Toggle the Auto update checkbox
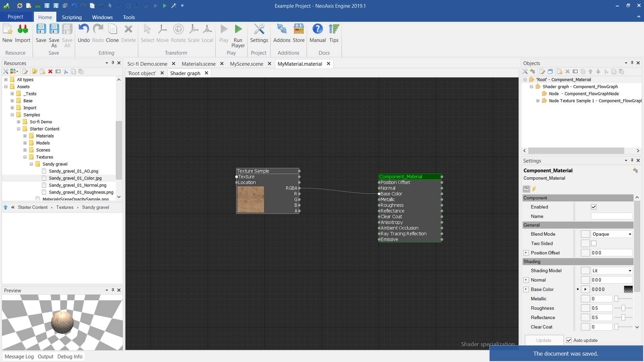 point(569,340)
